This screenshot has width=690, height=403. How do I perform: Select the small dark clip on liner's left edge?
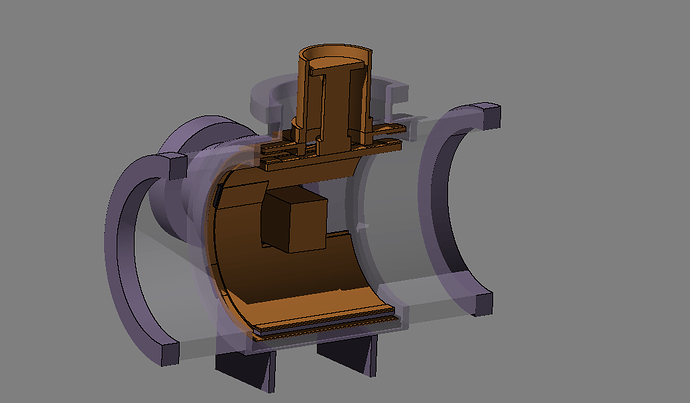pyautogui.click(x=217, y=196)
